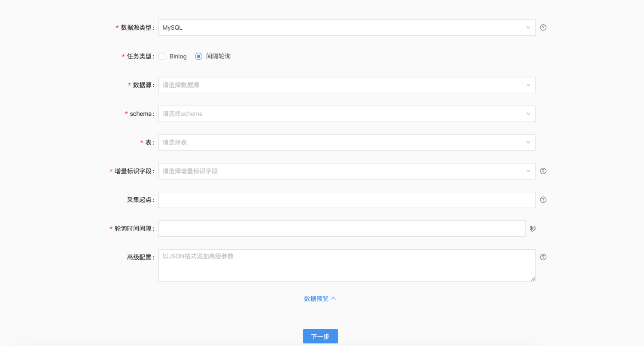Open help icon beside 高级配置 textarea
644x346 pixels.
[x=543, y=257]
